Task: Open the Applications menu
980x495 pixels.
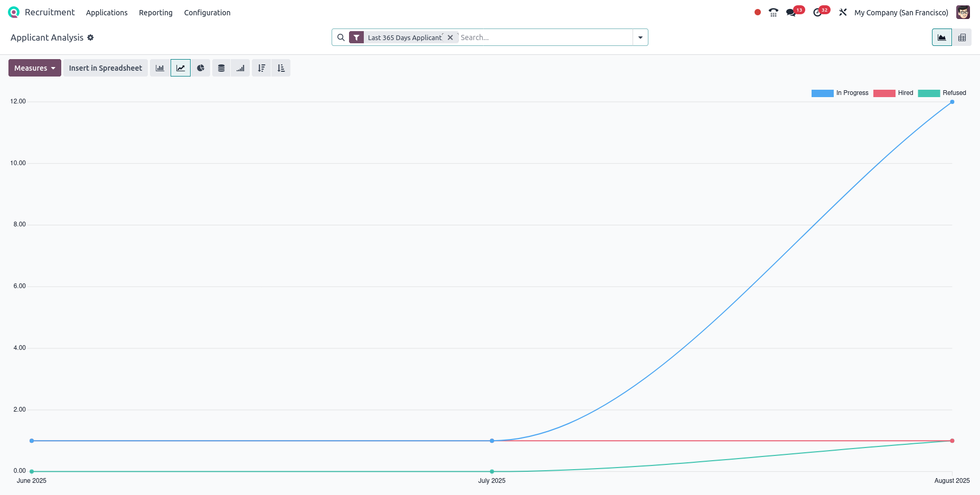Action: (107, 13)
